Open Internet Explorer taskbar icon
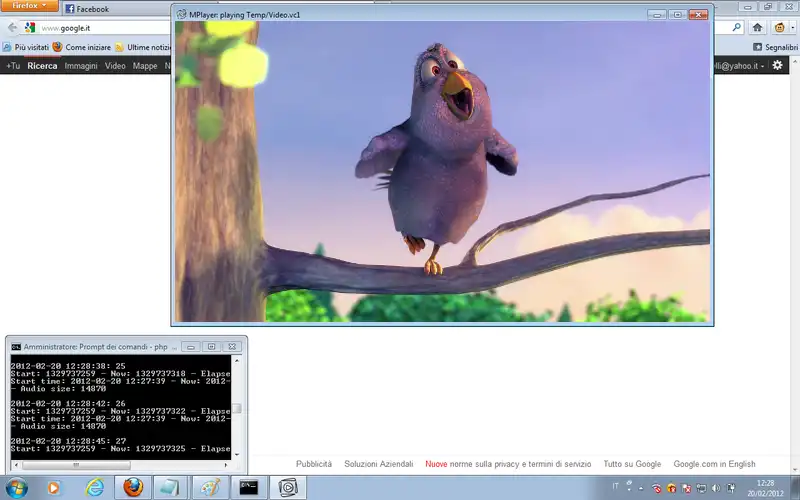Viewport: 800px width, 500px height. tap(95, 488)
